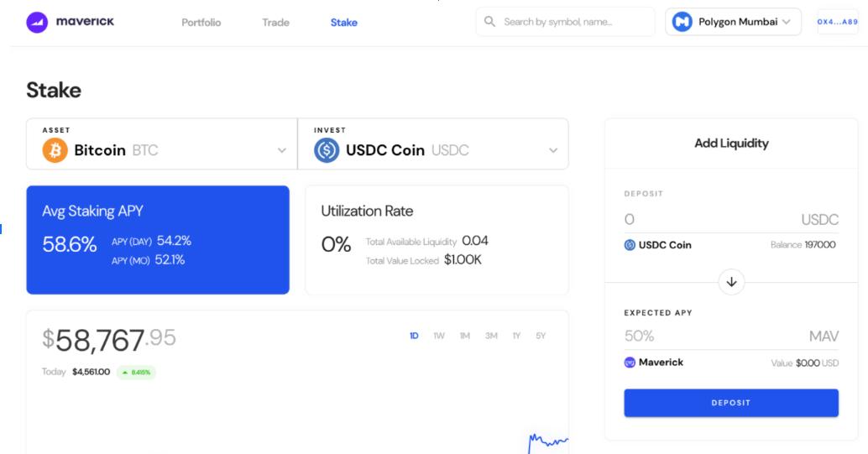The width and height of the screenshot is (868, 454).
Task: Click the small USDC icon under Deposit
Action: 630,245
